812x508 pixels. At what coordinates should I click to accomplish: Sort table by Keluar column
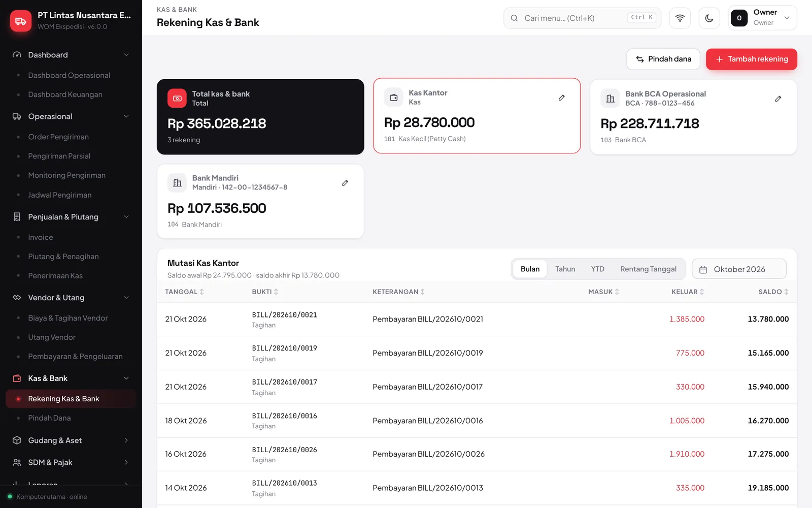[x=688, y=292]
